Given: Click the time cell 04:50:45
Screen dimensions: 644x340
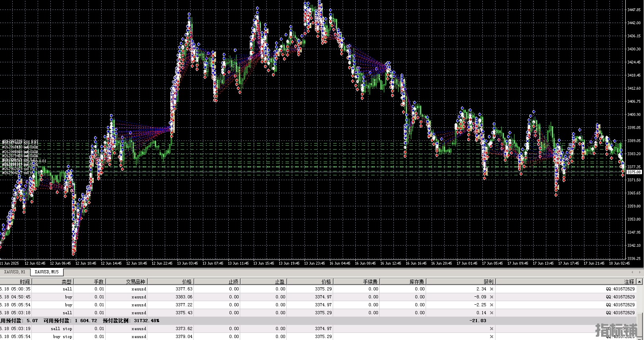Looking at the screenshot, I should pyautogui.click(x=15, y=297).
